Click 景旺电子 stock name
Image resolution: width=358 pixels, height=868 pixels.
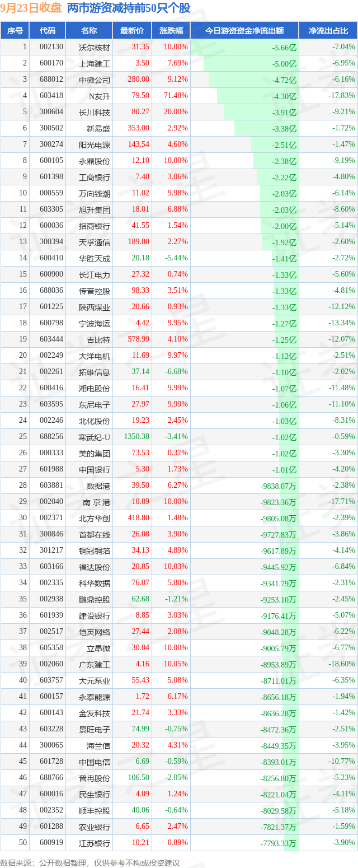(x=95, y=729)
